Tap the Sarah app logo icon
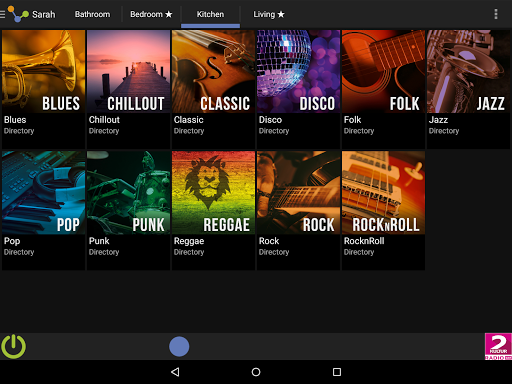 (x=18, y=14)
